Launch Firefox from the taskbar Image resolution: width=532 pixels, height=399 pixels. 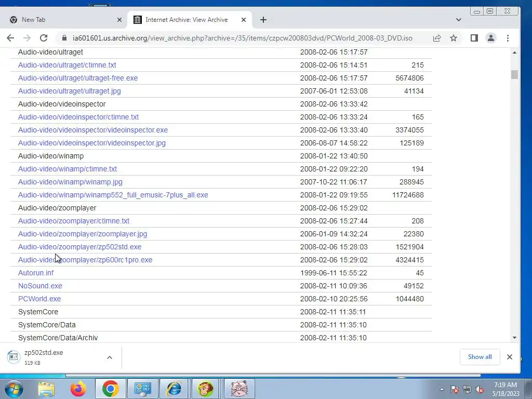click(78, 389)
